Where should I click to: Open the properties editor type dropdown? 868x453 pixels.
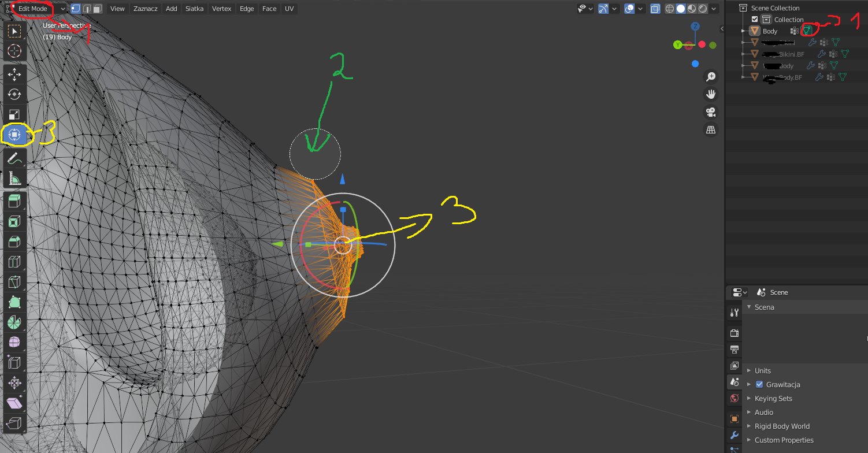tap(740, 292)
